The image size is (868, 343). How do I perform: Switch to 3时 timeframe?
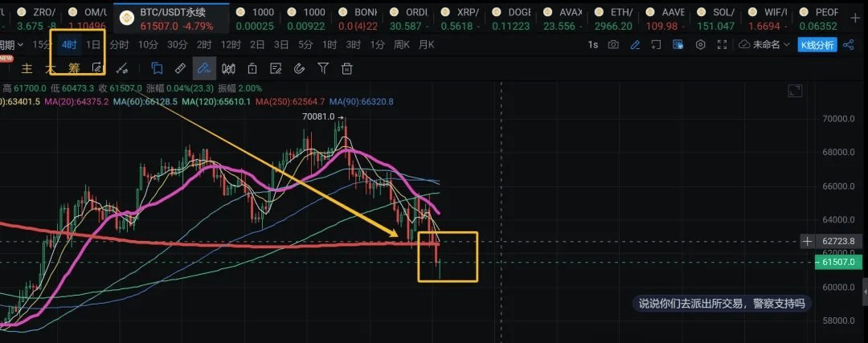[x=353, y=45]
